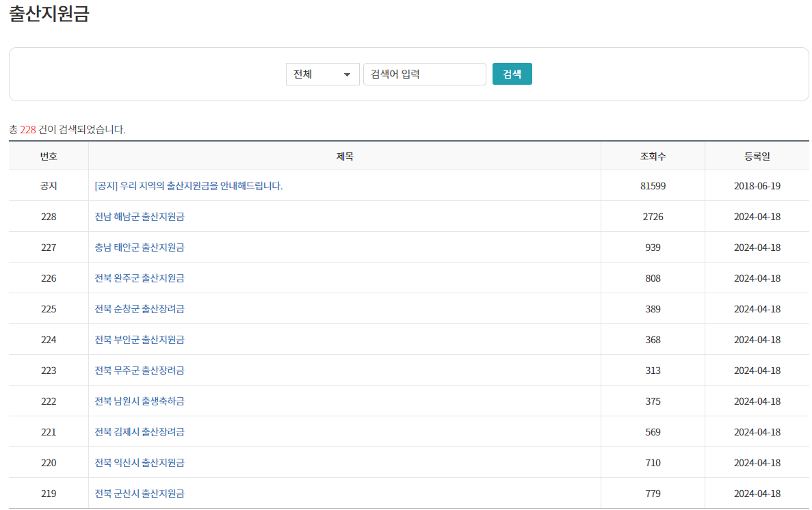Click the view count 375

tap(653, 401)
